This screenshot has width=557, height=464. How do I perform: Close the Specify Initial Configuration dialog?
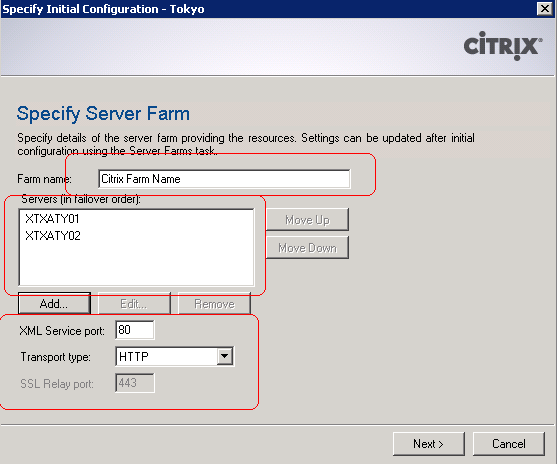545,8
